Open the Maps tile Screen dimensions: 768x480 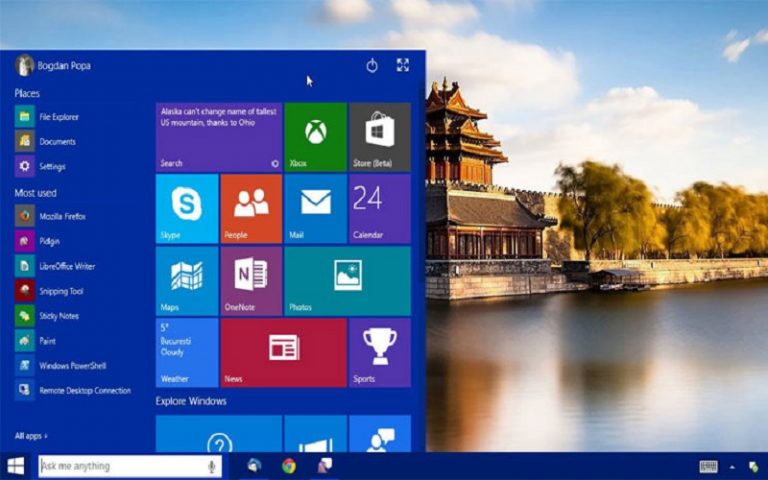coord(187,281)
